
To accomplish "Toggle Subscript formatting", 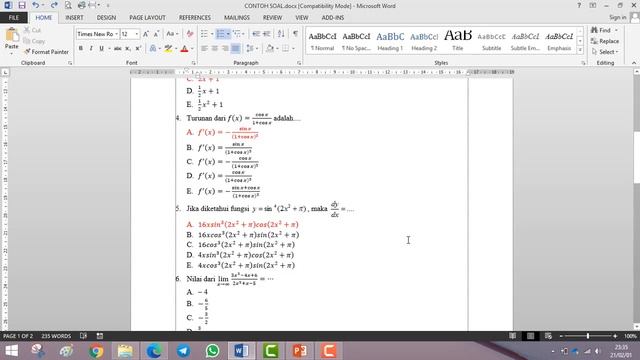I will coord(128,49).
